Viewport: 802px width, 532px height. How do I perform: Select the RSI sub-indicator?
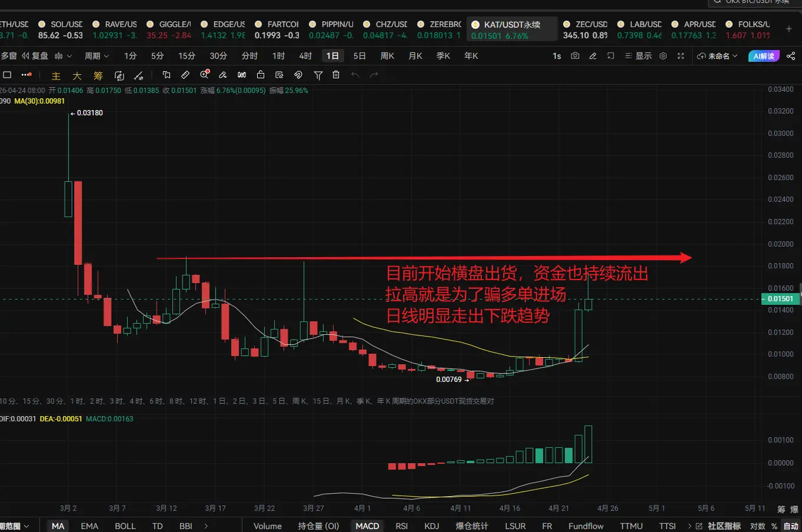tap(402, 526)
